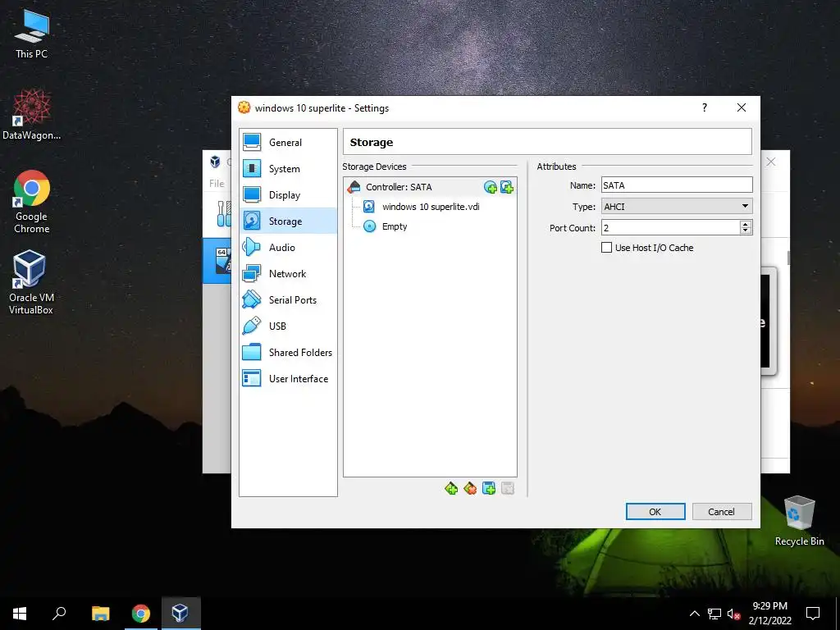840x630 pixels.
Task: Open Google Chrome desktop shortcut
Action: (x=32, y=202)
